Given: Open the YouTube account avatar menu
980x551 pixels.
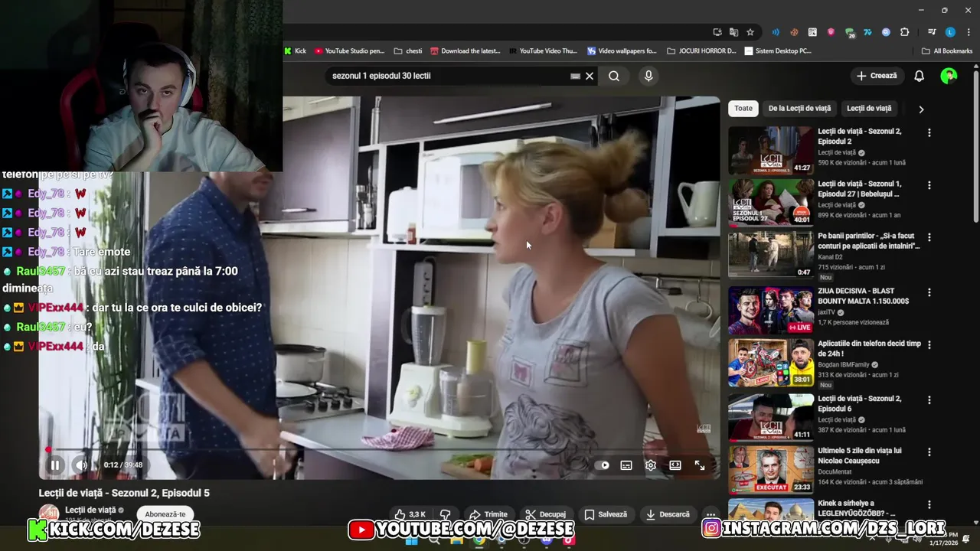Looking at the screenshot, I should point(949,76).
